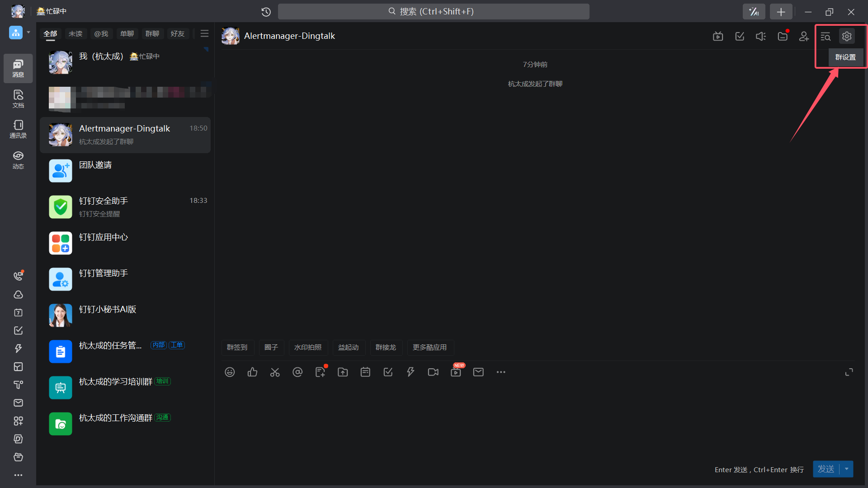Screen dimensions: 868x488
Task: Select the 群聊 group chat tab
Action: point(152,33)
